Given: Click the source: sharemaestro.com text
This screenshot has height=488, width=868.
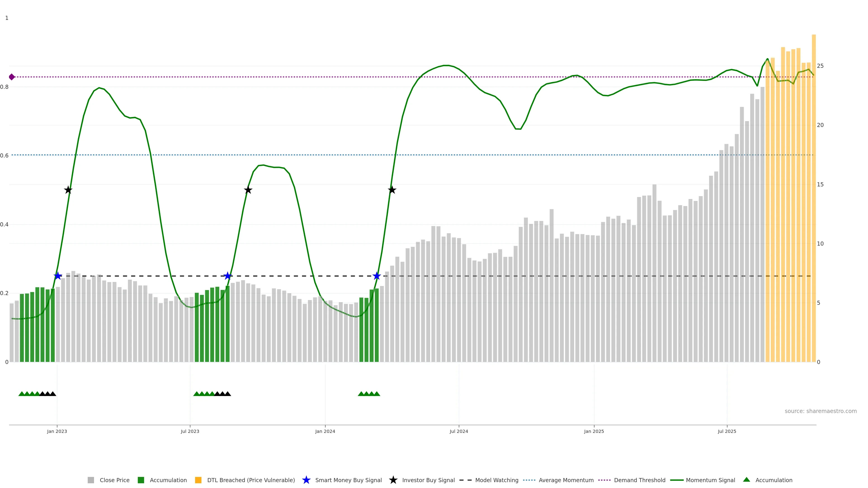Looking at the screenshot, I should pos(821,411).
